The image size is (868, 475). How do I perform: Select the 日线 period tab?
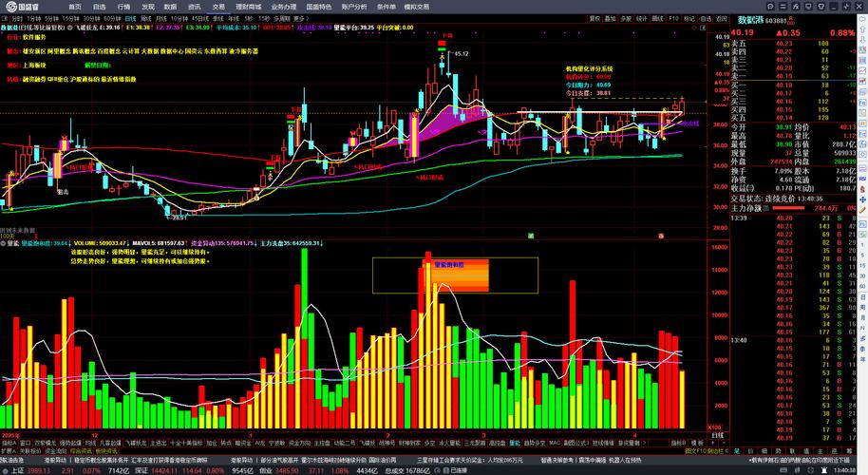coord(130,18)
